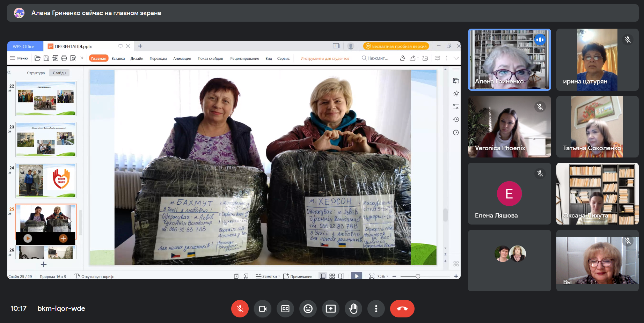
Task: Unmute the microphone in call controls
Action: pos(240,309)
